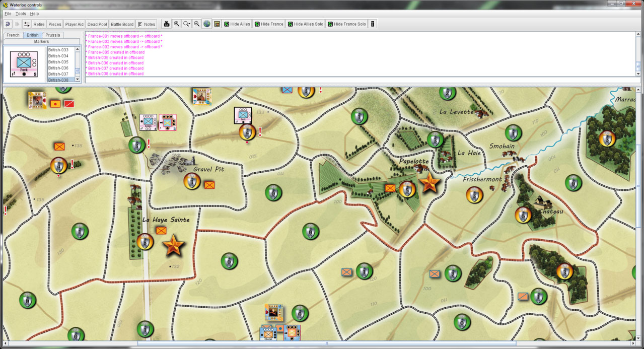Screen dimensions: 644x349
Task: Take a map snapshot with camera icon
Action: (x=167, y=24)
